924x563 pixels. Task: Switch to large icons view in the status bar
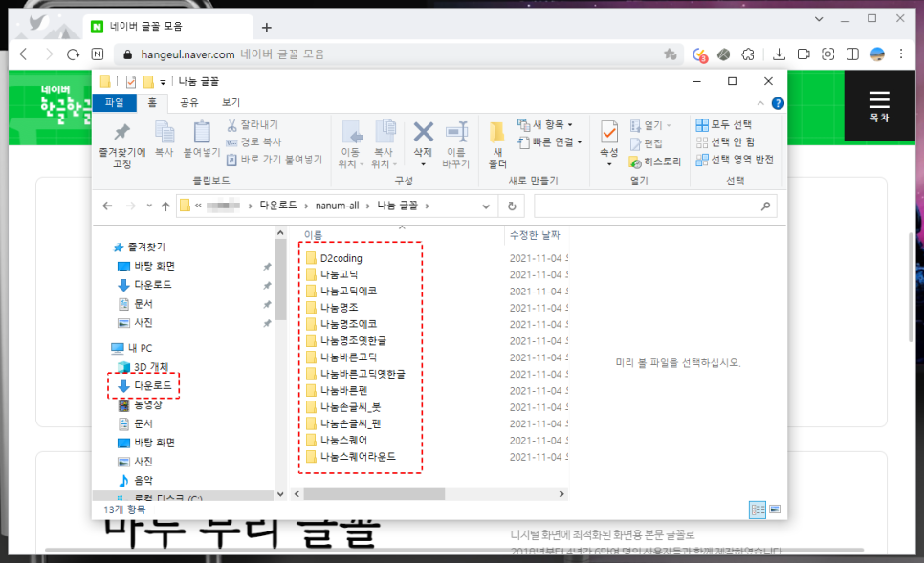click(775, 509)
